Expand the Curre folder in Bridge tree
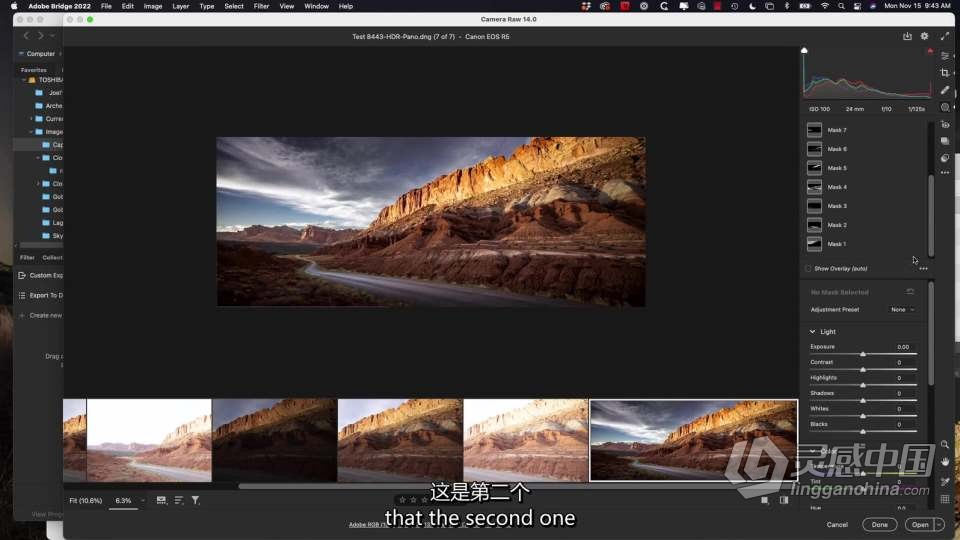 (x=31, y=119)
